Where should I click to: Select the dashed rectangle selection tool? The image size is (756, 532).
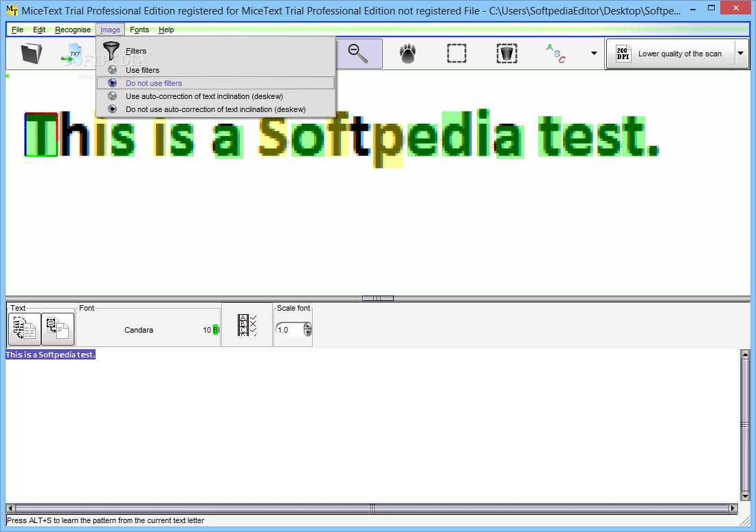pyautogui.click(x=456, y=54)
